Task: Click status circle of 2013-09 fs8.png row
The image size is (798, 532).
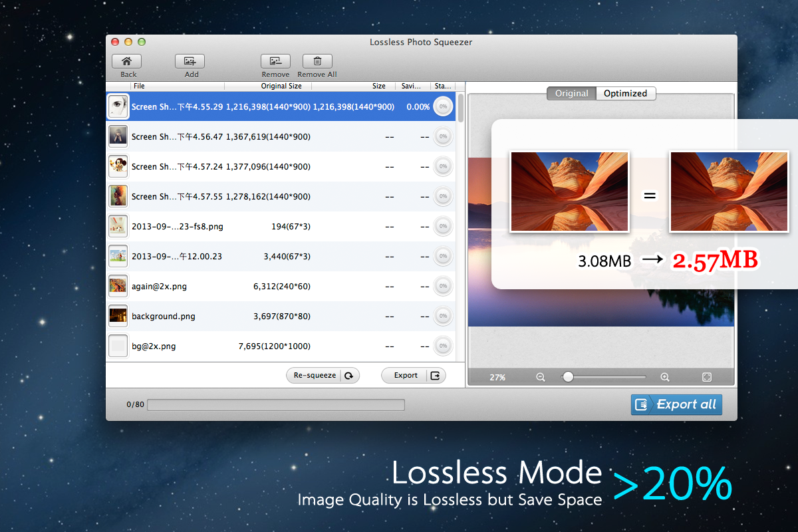Action: pyautogui.click(x=443, y=226)
